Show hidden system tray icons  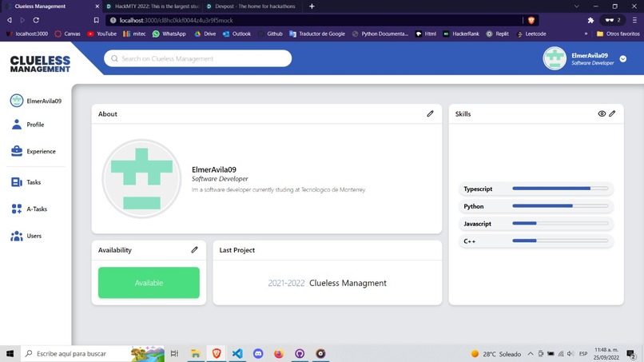tap(531, 353)
